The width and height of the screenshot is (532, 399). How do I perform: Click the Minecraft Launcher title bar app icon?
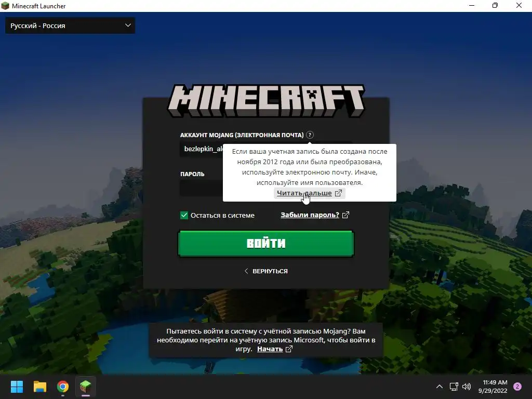(x=5, y=6)
